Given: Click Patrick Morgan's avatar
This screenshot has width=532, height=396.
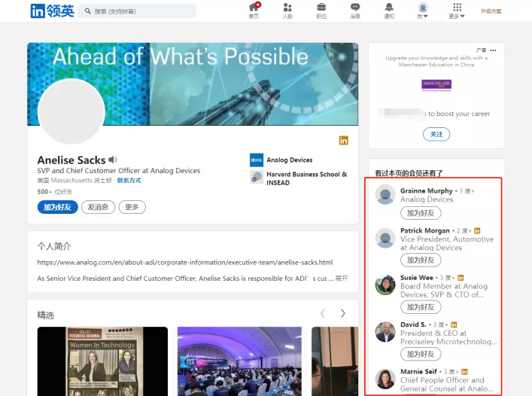Looking at the screenshot, I should pyautogui.click(x=385, y=238).
